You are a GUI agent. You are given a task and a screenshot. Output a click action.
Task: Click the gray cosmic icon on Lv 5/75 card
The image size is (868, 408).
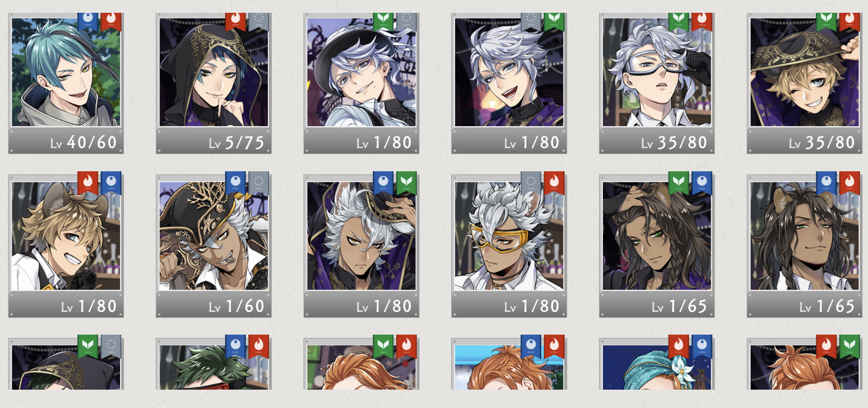pyautogui.click(x=258, y=22)
